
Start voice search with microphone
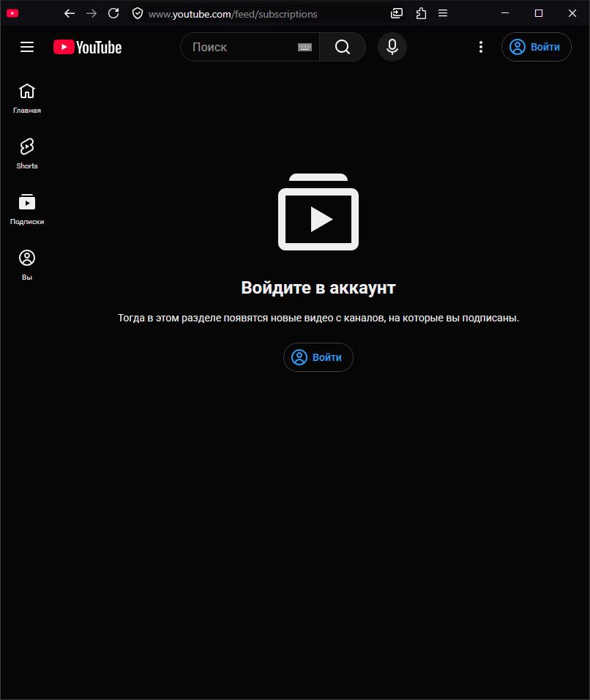pyautogui.click(x=392, y=47)
